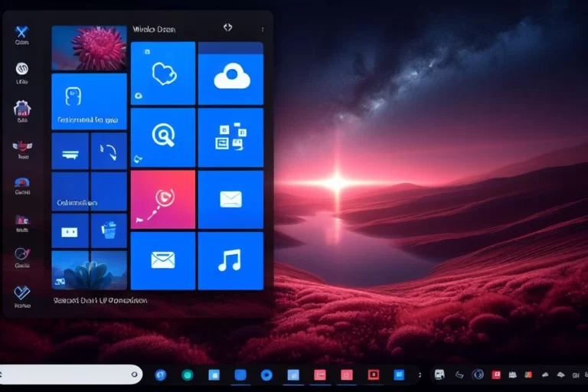Open the red-bordered dark square taskbar icon
Viewport: 588px width, 392px height.
(373, 374)
